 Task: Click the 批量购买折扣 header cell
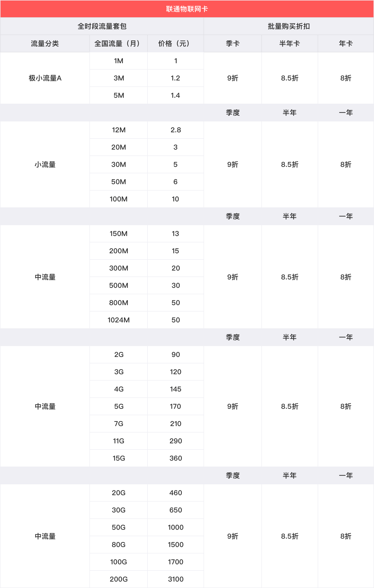pyautogui.click(x=289, y=26)
